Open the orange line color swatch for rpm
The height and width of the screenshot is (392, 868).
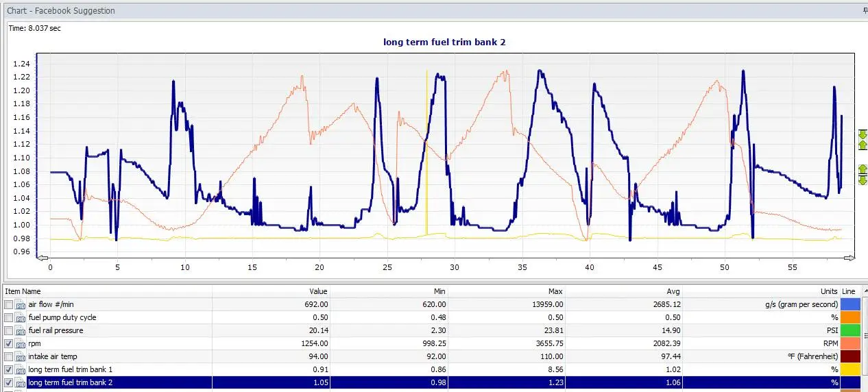pyautogui.click(x=849, y=343)
